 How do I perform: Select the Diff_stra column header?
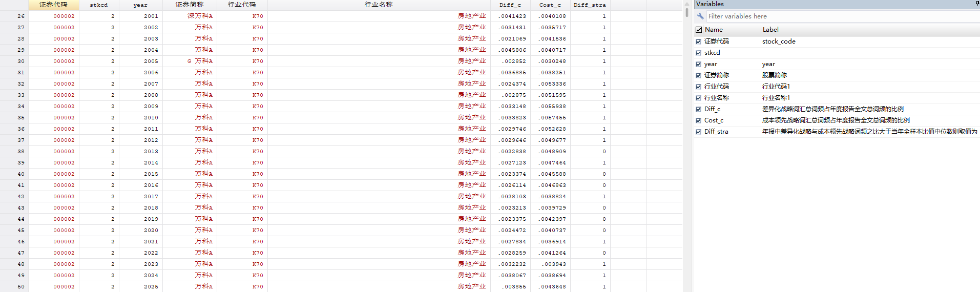590,5
